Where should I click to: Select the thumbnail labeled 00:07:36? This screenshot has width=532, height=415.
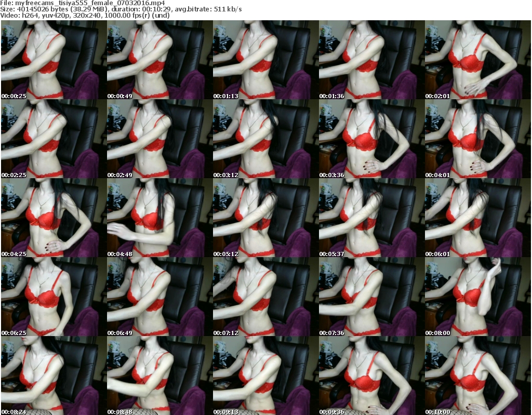click(x=371, y=297)
